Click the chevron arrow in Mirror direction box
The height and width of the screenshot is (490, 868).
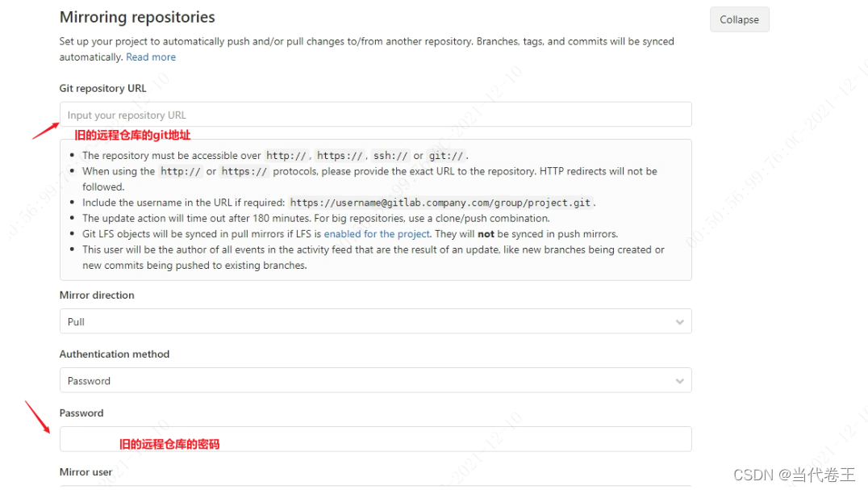[x=680, y=322]
